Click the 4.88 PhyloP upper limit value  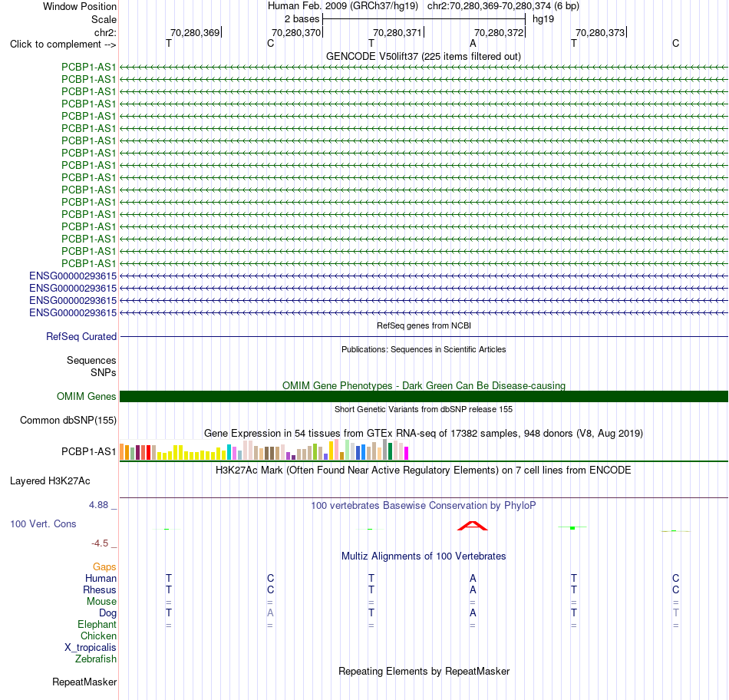pos(98,504)
